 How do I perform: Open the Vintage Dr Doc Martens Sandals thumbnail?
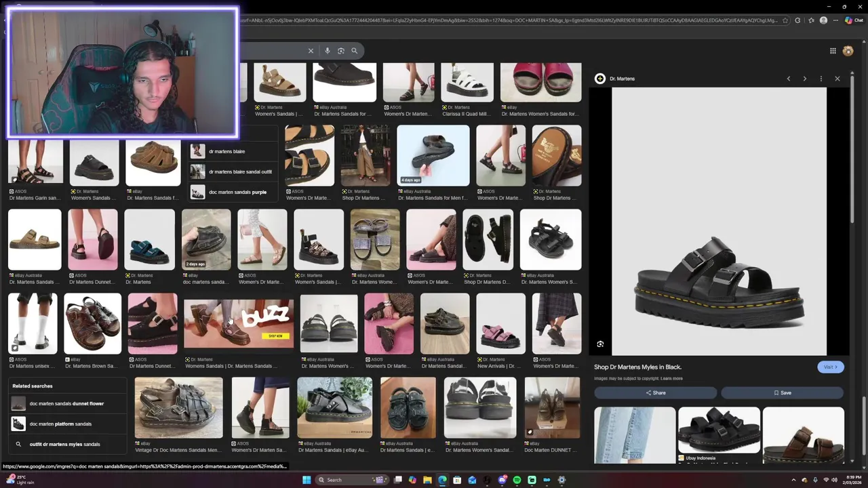tap(178, 407)
